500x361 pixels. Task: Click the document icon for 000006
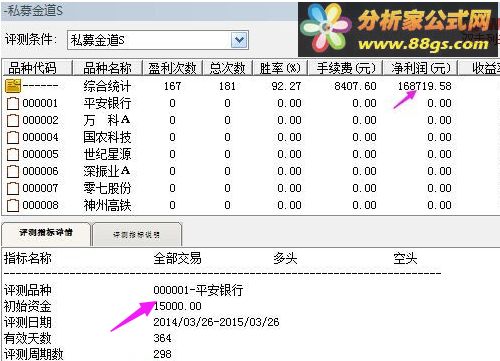13,171
